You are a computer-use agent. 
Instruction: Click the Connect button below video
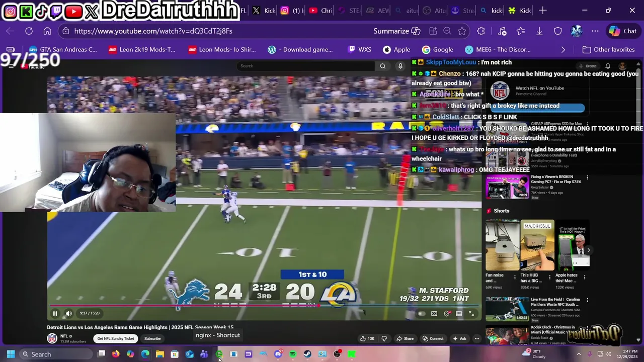coord(433,338)
